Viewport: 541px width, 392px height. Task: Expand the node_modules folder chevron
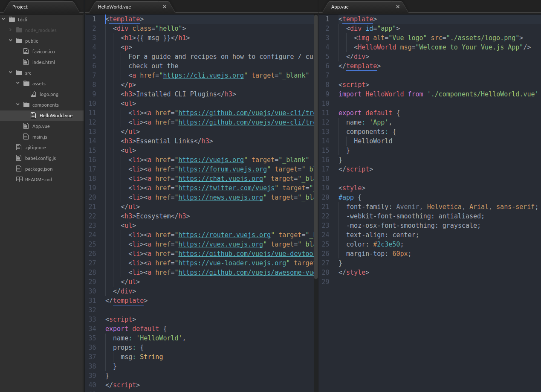11,30
